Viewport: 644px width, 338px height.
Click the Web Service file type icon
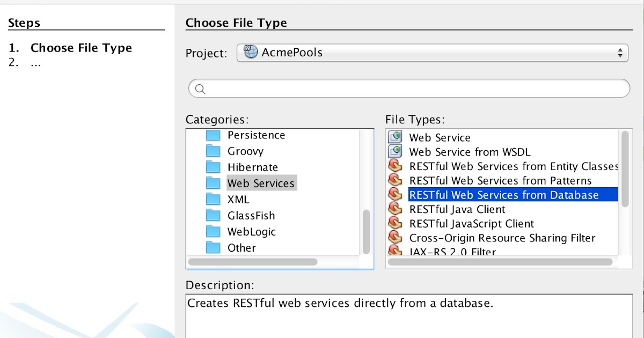pos(395,137)
